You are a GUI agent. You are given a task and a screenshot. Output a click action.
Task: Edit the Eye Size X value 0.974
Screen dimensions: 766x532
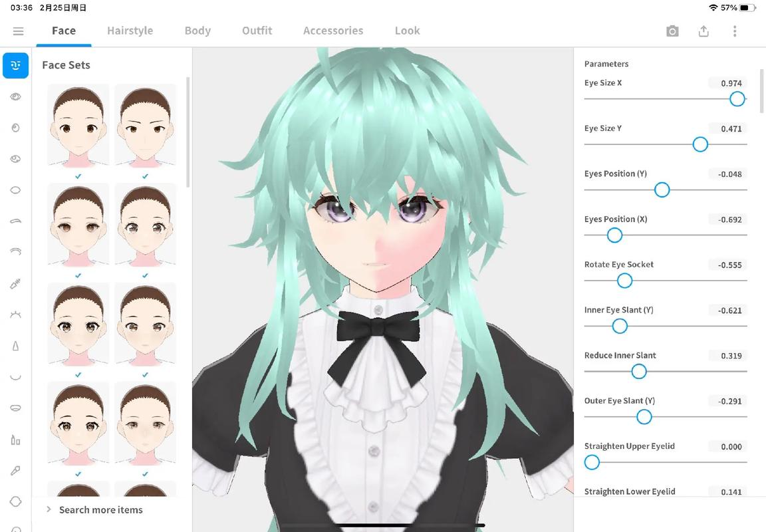(x=728, y=84)
